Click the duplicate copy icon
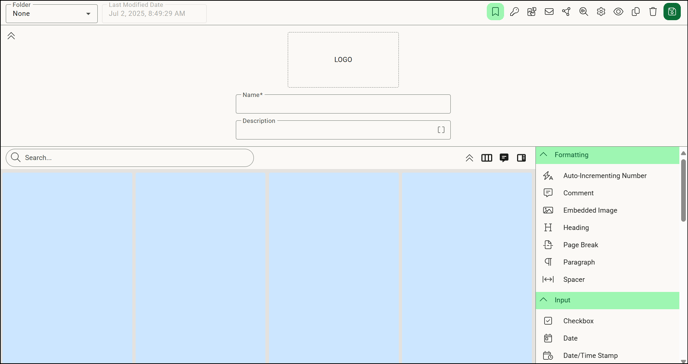Screen dimensions: 688x364 (635, 12)
